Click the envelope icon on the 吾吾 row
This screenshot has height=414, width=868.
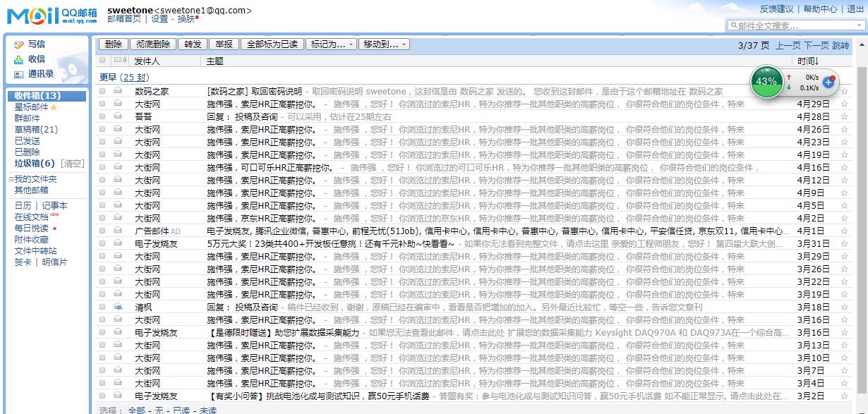coord(118,116)
